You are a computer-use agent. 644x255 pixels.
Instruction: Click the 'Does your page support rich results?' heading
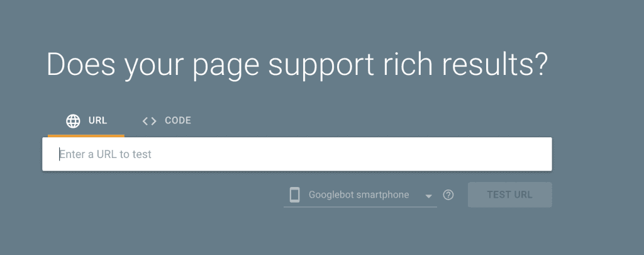[297, 65]
